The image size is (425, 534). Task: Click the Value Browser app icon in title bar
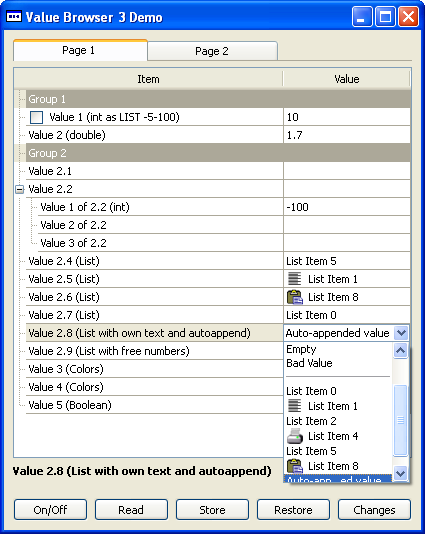[14, 16]
